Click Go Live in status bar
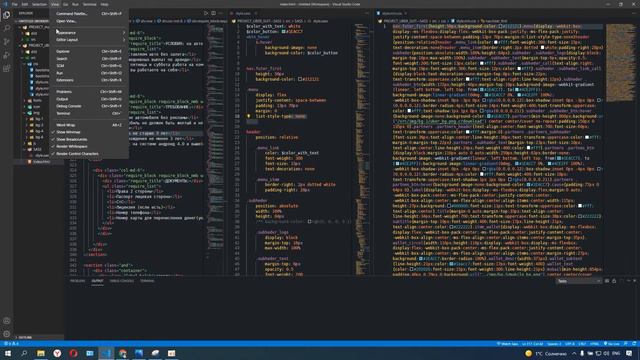Viewport: 640px width, 360px height. pyautogui.click(x=612, y=344)
